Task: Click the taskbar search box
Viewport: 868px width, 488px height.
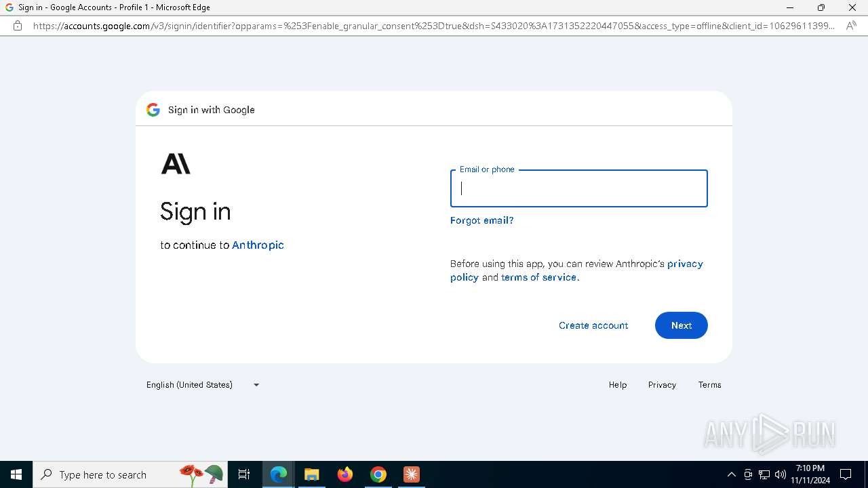Action: point(131,474)
